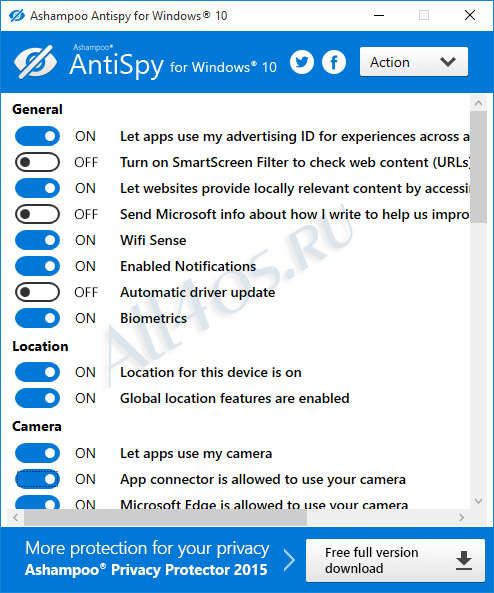Screen dimensions: 494x593
Task: Click the small eye icon in title bar
Action: click(17, 16)
